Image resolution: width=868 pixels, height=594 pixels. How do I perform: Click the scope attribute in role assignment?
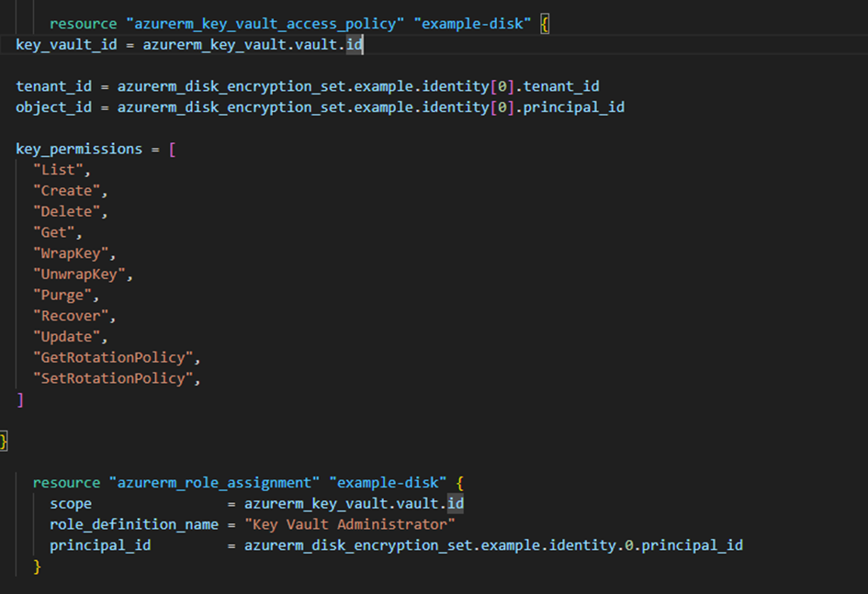point(71,504)
